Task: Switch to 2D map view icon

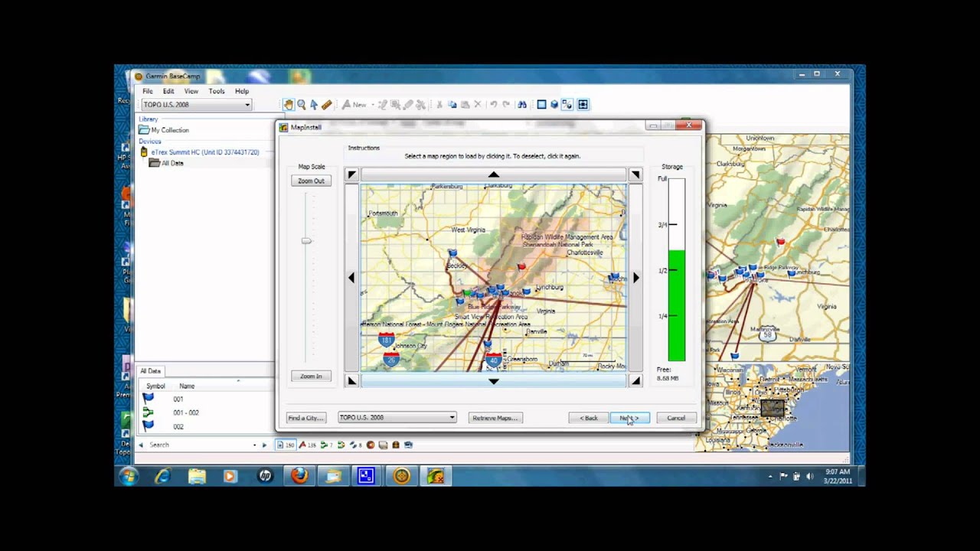Action: click(541, 105)
